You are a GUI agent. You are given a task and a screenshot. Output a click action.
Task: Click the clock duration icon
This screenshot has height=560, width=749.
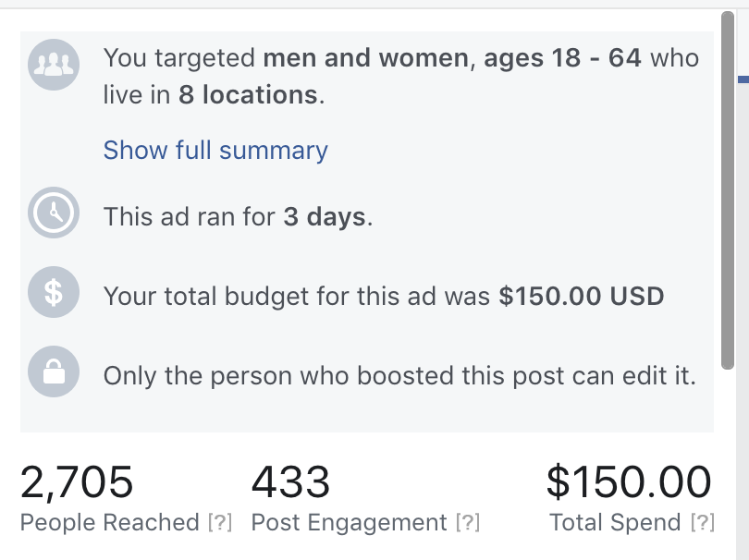pos(54,213)
